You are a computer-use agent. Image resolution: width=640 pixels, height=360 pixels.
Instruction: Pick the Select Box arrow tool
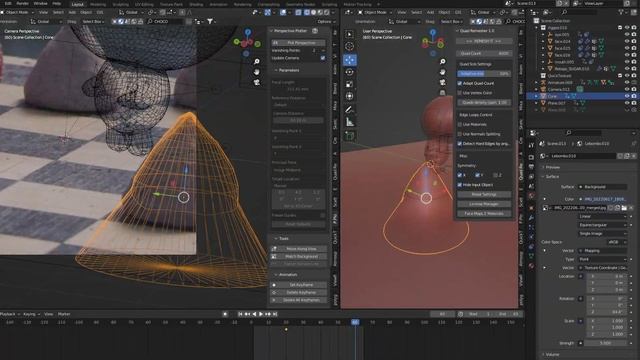(x=349, y=34)
